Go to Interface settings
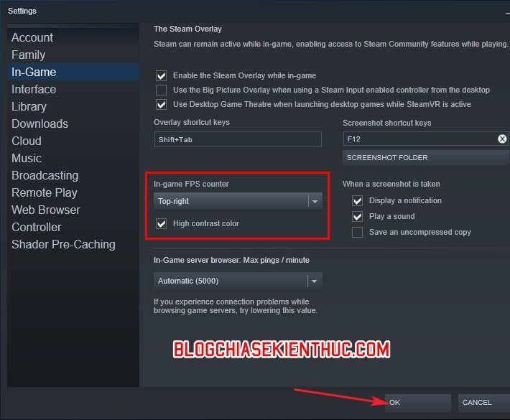The height and width of the screenshot is (420, 510). [73, 90]
